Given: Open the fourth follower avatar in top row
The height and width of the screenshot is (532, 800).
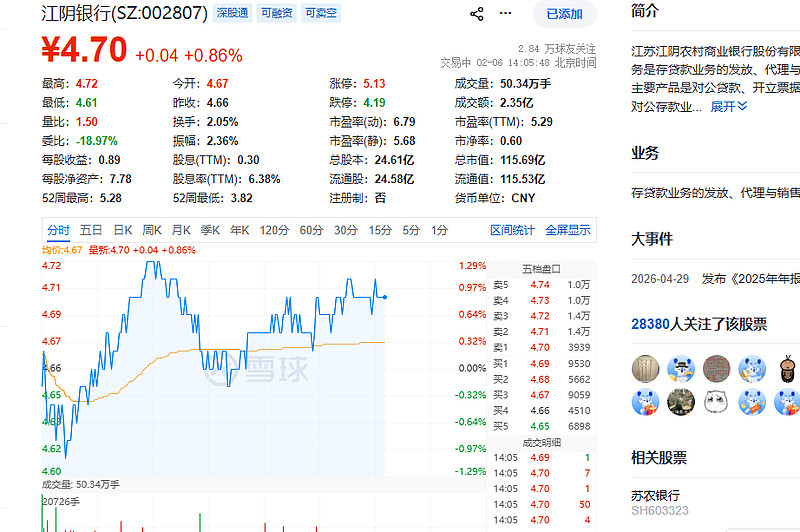Looking at the screenshot, I should 752,369.
